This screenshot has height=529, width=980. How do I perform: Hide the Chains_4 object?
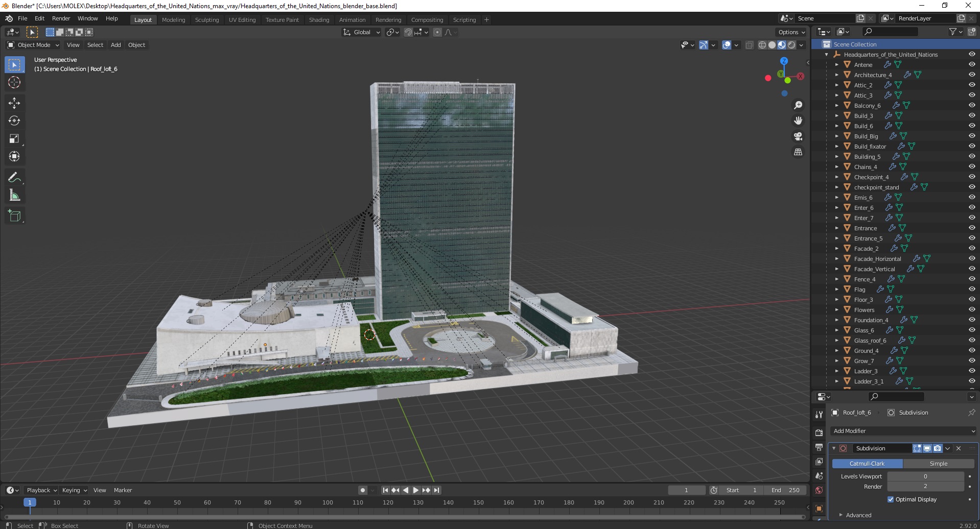tap(972, 167)
